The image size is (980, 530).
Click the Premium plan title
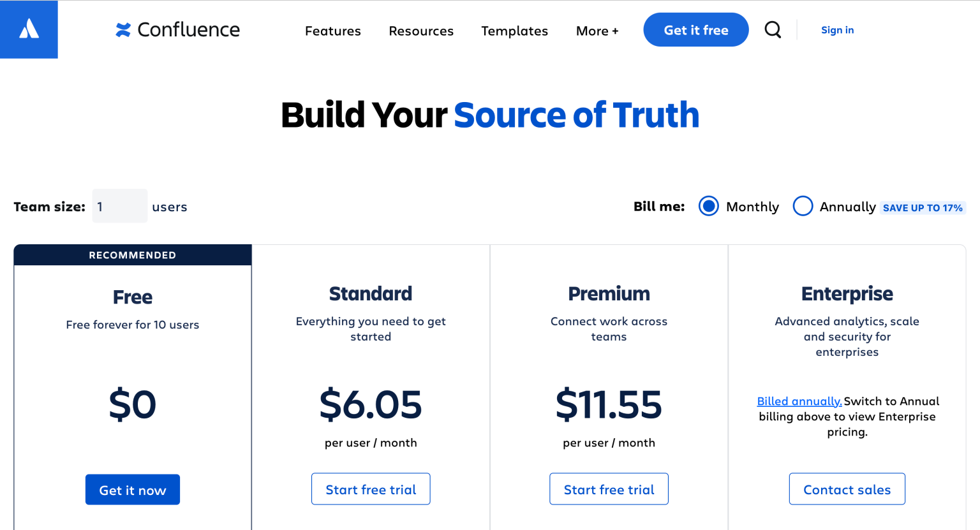609,293
